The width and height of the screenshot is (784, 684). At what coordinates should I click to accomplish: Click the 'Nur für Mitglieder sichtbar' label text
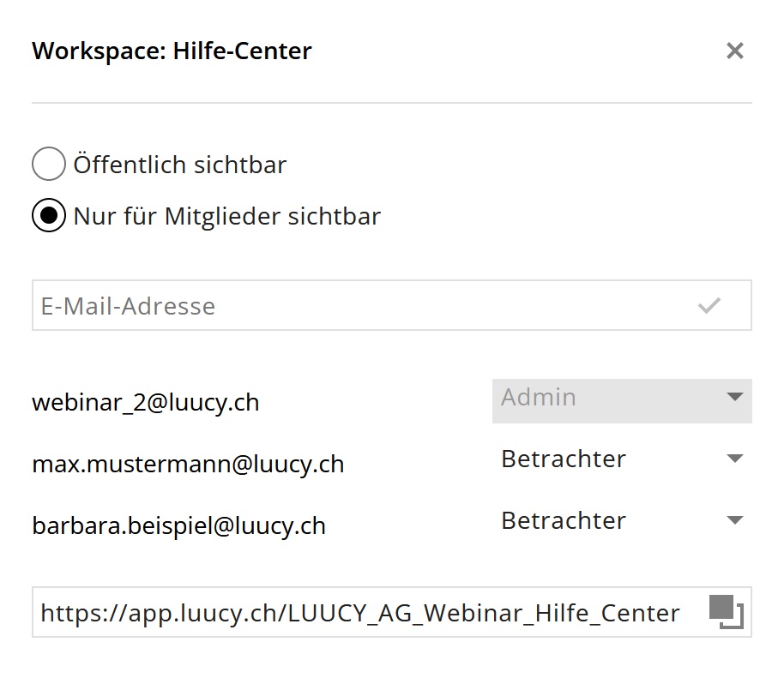pyautogui.click(x=227, y=216)
